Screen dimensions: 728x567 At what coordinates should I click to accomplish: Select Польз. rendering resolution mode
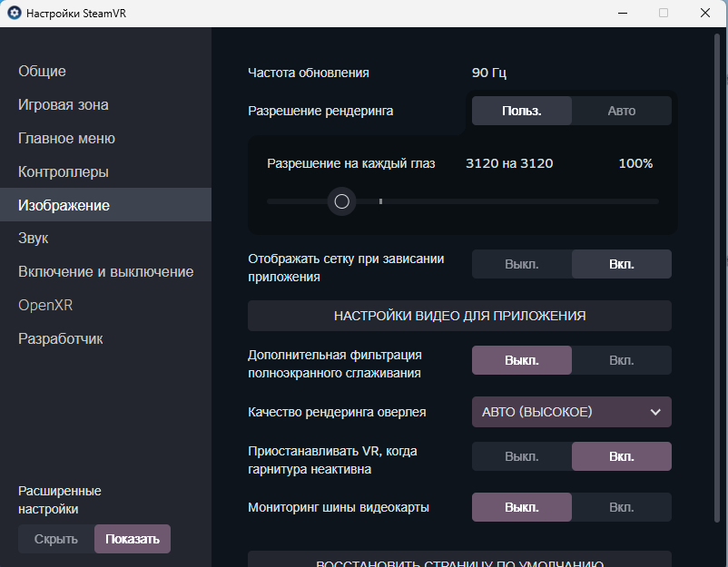coord(522,111)
